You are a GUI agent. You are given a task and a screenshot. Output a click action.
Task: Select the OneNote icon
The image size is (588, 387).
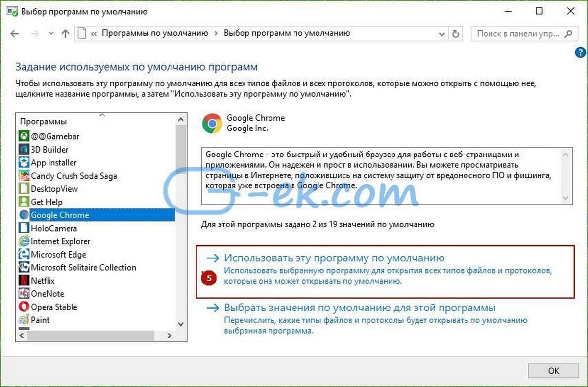coord(24,293)
